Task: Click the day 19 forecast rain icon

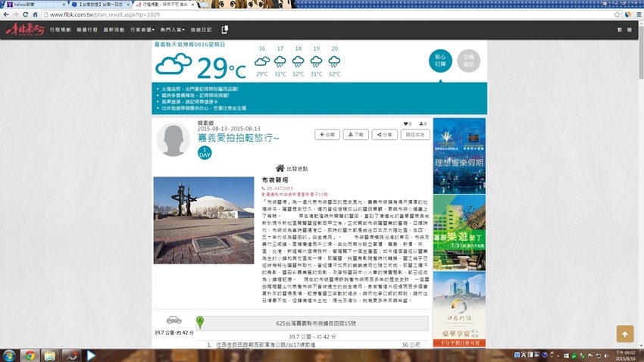Action: click(316, 61)
